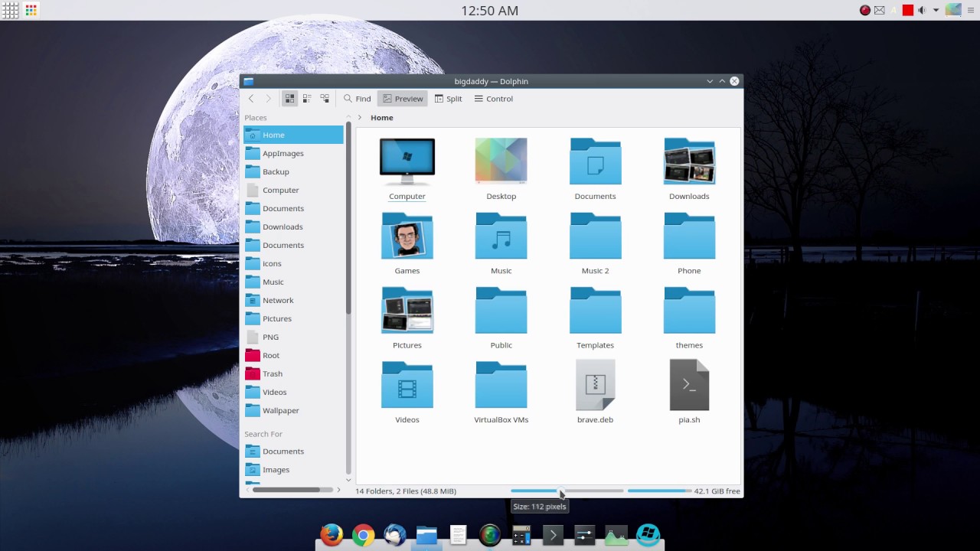Launch Firefox from the dock

click(332, 534)
